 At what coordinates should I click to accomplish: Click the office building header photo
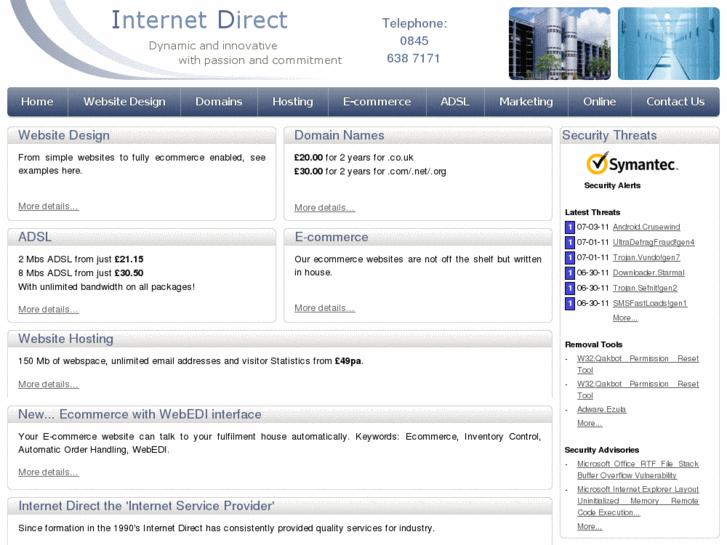[x=560, y=44]
